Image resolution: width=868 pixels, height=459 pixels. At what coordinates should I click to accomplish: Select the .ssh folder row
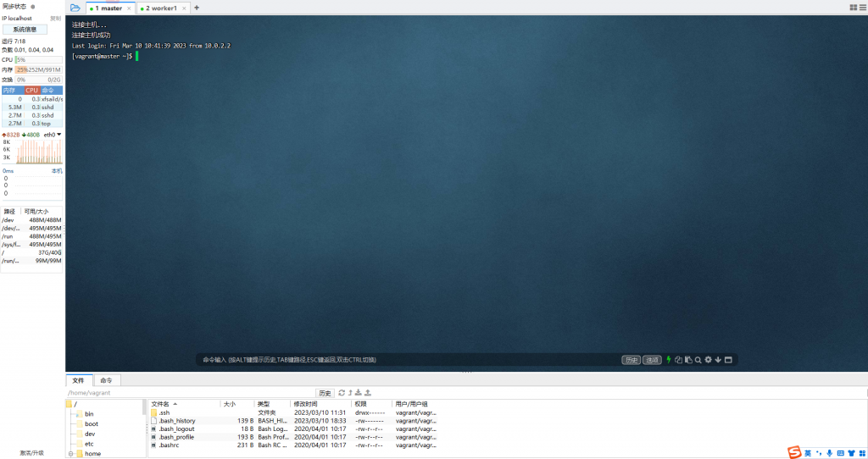coord(293,412)
